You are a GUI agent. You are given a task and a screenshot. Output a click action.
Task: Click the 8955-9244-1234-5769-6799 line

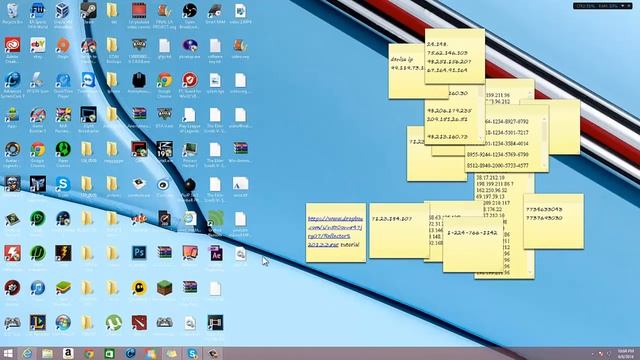tap(498, 155)
